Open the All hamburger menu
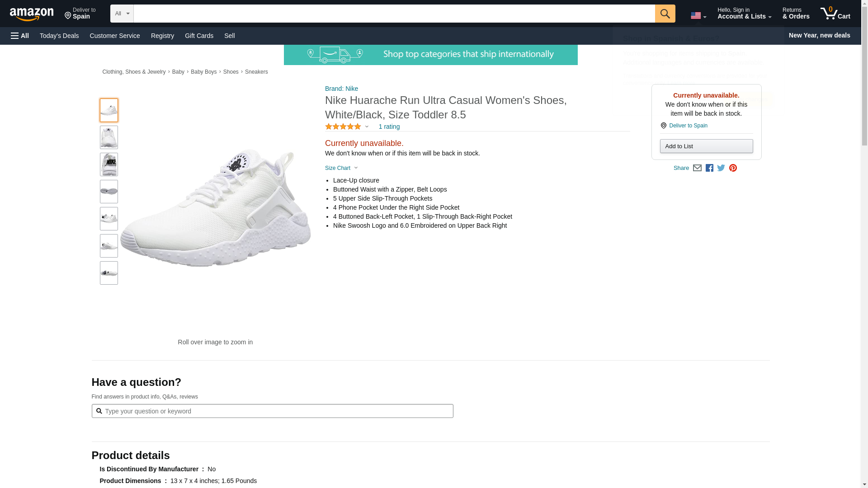The width and height of the screenshot is (868, 488). 20,36
